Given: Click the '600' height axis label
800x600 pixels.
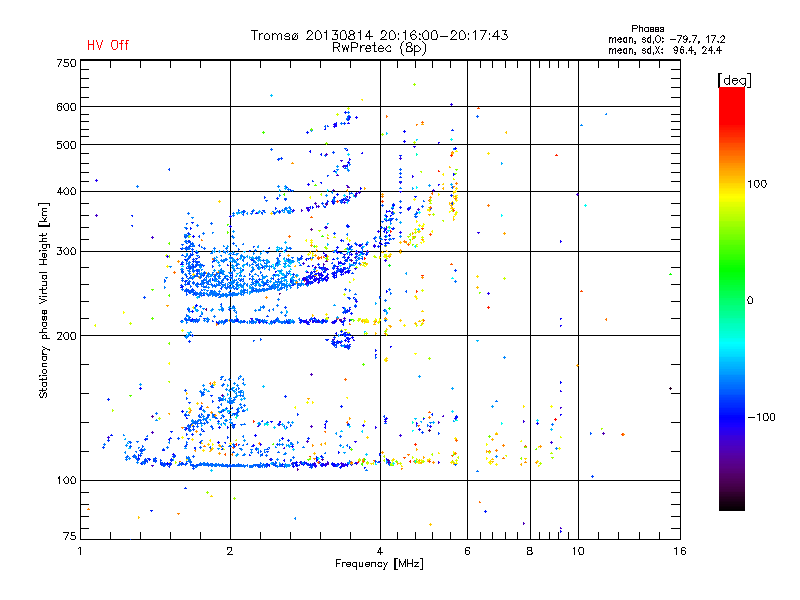Looking at the screenshot, I should coord(66,107).
